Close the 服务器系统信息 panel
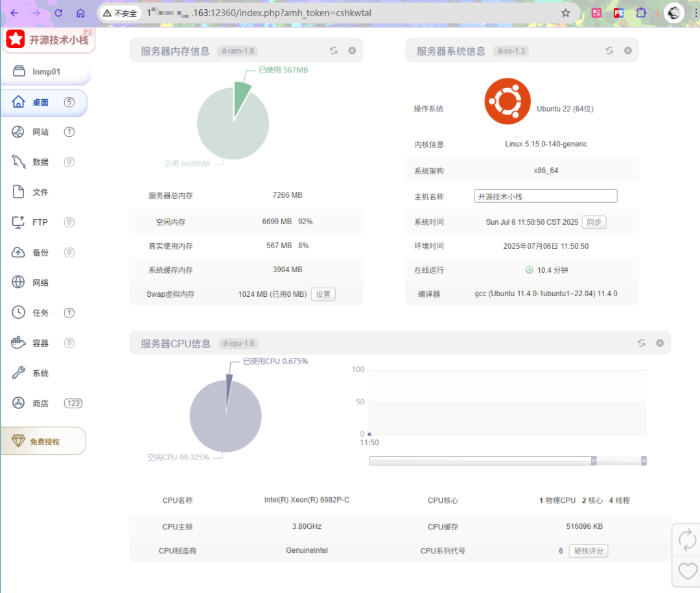Image resolution: width=700 pixels, height=593 pixels. [x=628, y=51]
